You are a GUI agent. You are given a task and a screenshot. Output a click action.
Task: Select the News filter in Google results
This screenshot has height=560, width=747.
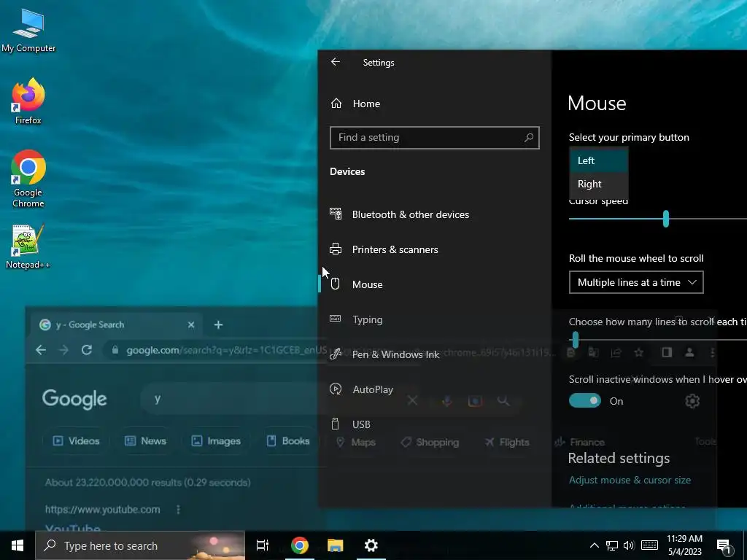click(x=145, y=441)
